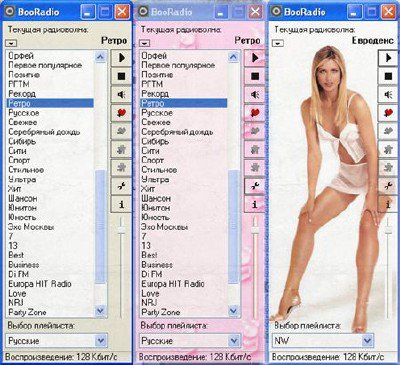This screenshot has width=400, height=365.
Task: Expand Русские playlist dropdown in left window
Action: 100,341
